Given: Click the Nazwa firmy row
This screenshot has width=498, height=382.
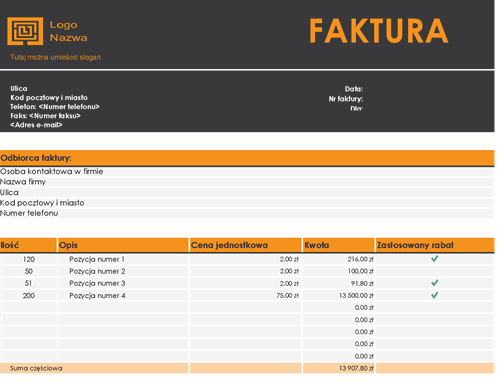Looking at the screenshot, I should point(246,182).
